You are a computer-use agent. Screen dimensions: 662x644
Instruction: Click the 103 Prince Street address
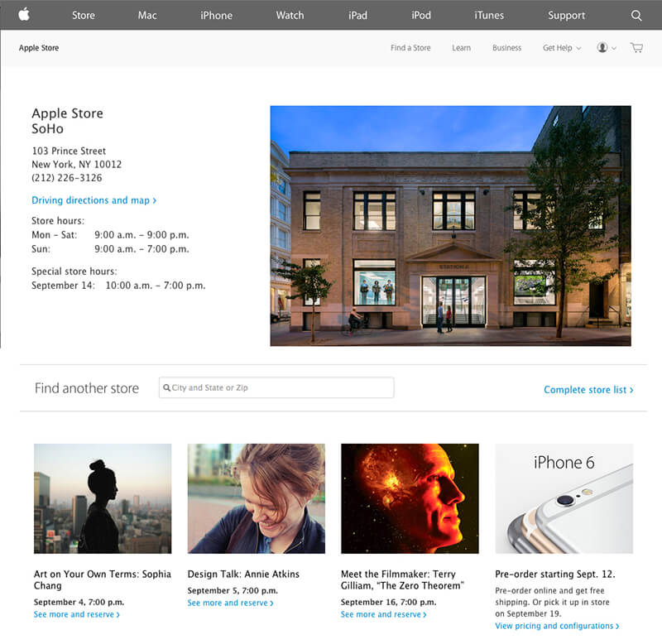pyautogui.click(x=69, y=151)
